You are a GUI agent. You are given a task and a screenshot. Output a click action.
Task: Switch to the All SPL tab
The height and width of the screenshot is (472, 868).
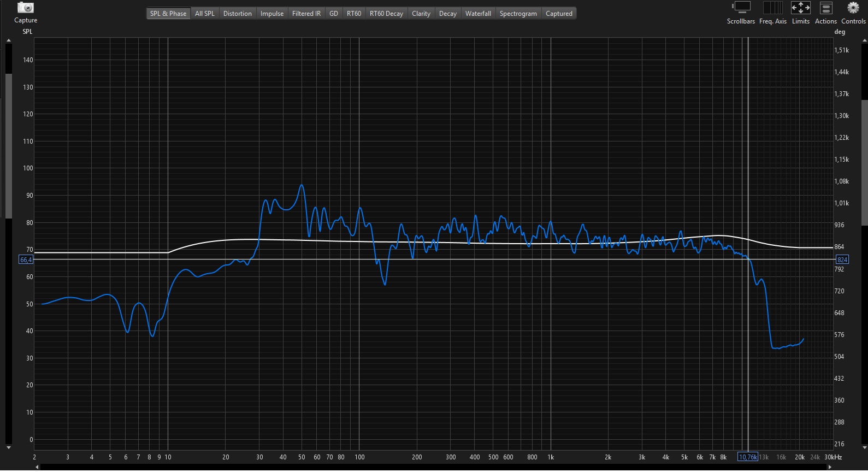205,14
